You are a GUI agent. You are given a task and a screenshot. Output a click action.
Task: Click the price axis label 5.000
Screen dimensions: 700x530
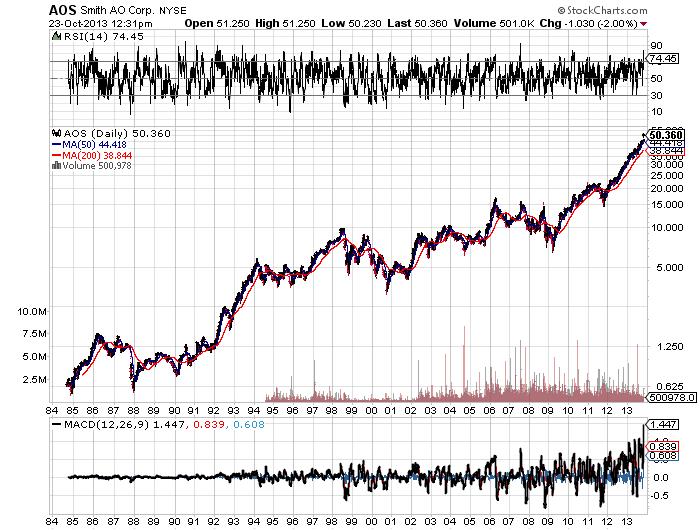pos(669,267)
